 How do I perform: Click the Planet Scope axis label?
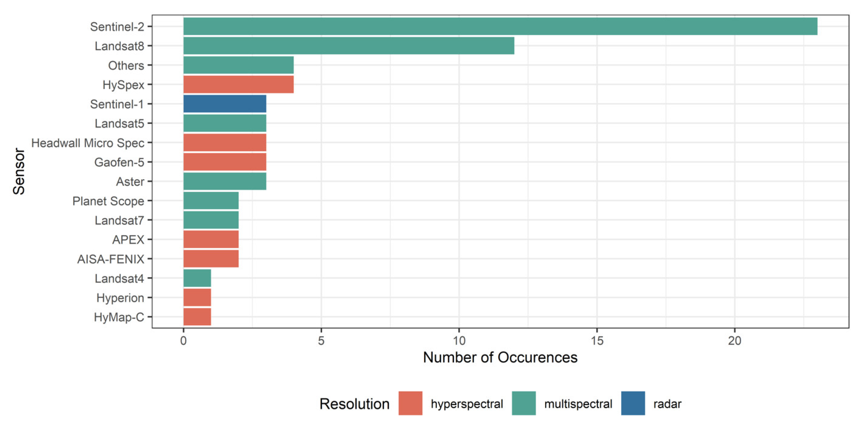point(108,201)
